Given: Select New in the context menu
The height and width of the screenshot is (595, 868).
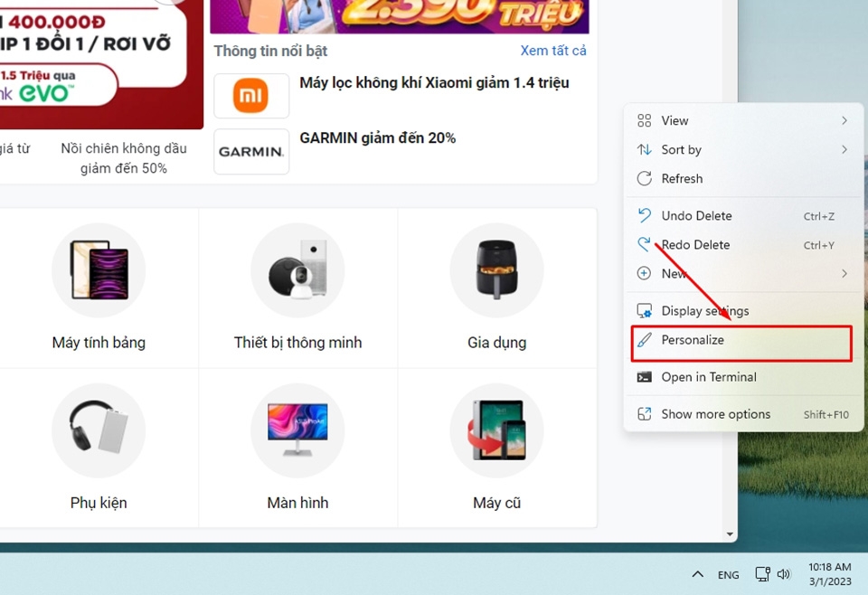Looking at the screenshot, I should [743, 273].
